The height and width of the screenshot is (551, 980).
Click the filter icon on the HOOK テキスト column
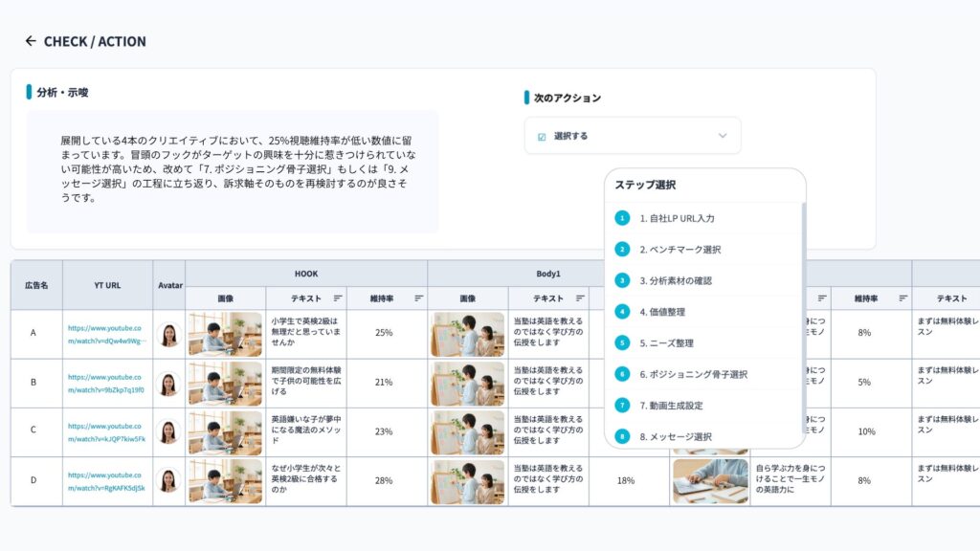(337, 297)
